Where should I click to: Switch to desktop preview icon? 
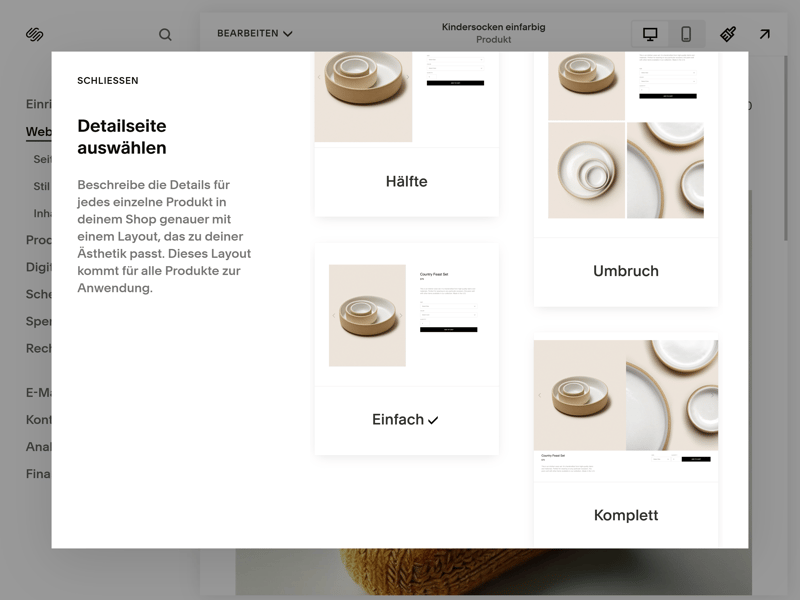650,34
